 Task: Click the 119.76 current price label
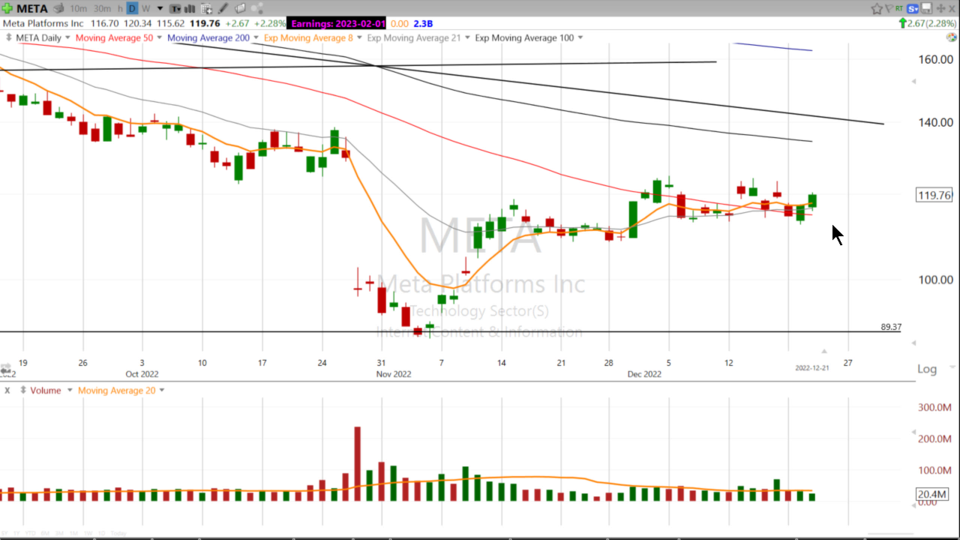click(x=933, y=195)
